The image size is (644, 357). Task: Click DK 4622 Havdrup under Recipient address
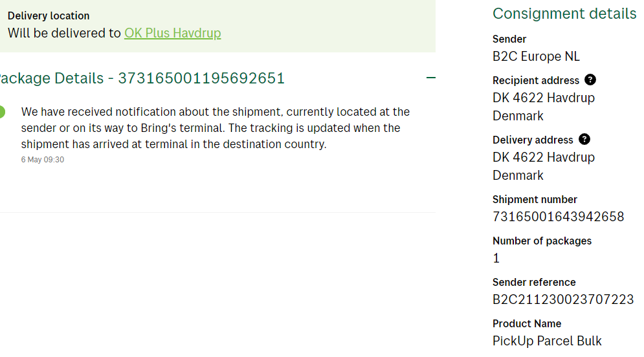[x=543, y=98]
